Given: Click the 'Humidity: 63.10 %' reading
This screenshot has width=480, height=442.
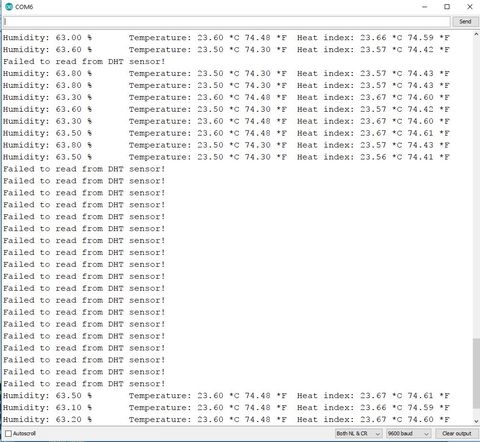Looking at the screenshot, I should click(47, 408).
